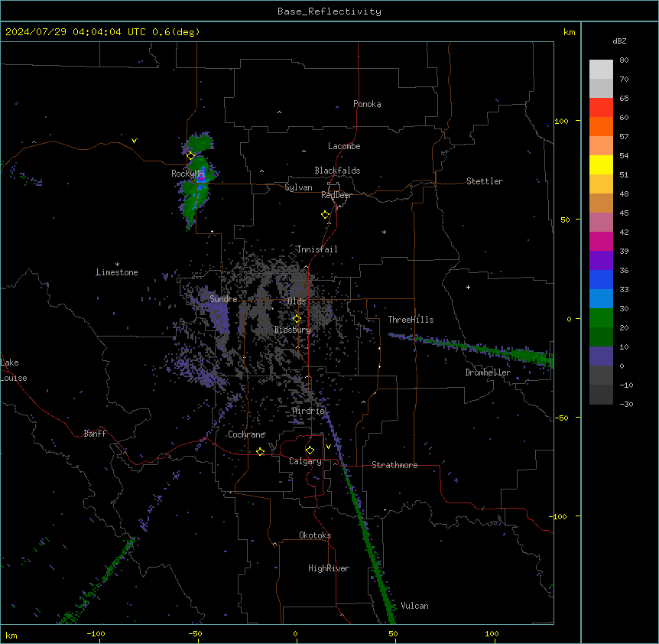Click the ThreeHills town label
The height and width of the screenshot is (644, 659).
point(411,320)
